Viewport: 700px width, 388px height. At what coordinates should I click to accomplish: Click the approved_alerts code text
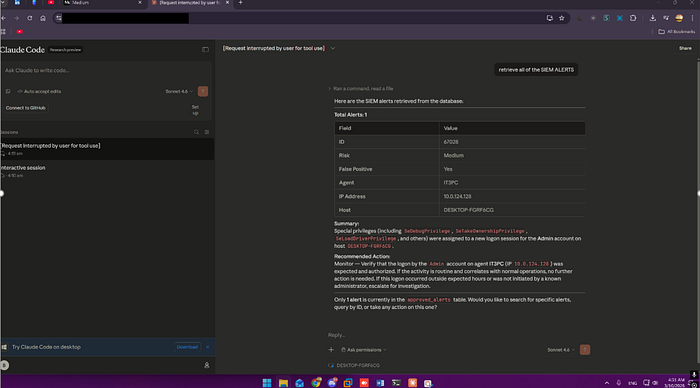pos(429,300)
